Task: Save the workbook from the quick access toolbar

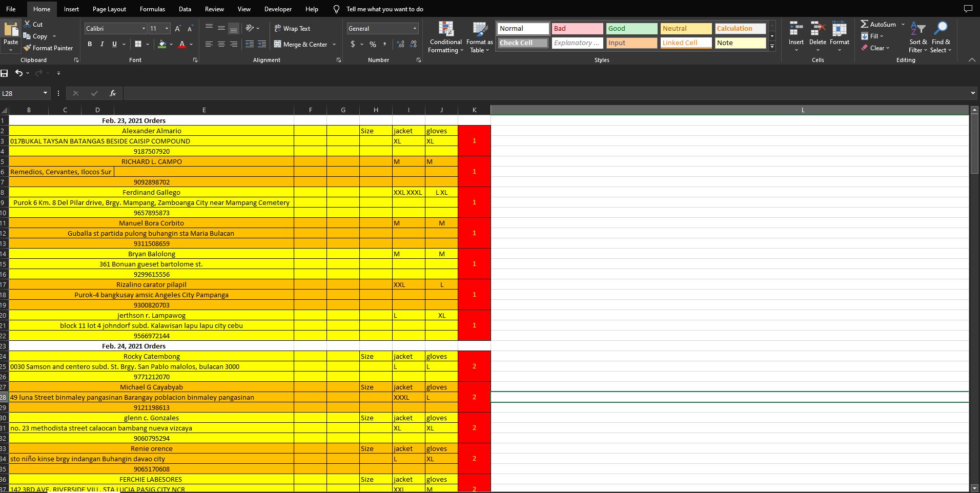Action: (5, 73)
